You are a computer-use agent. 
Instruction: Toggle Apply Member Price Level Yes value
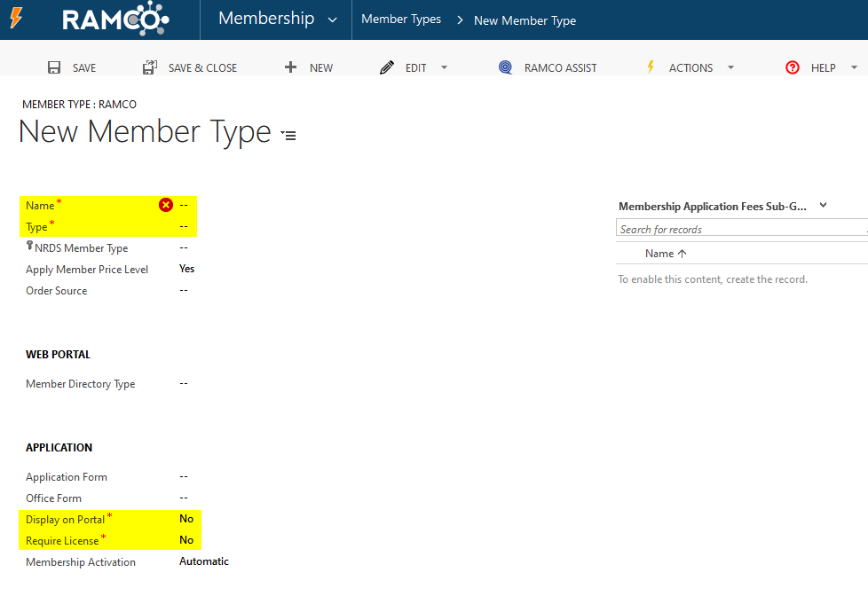pyautogui.click(x=186, y=269)
